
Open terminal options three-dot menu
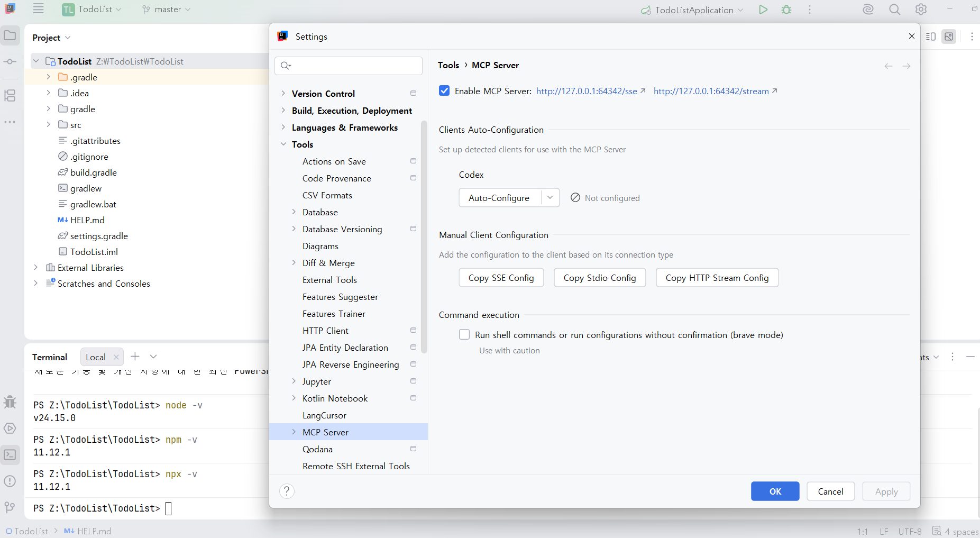(x=952, y=357)
